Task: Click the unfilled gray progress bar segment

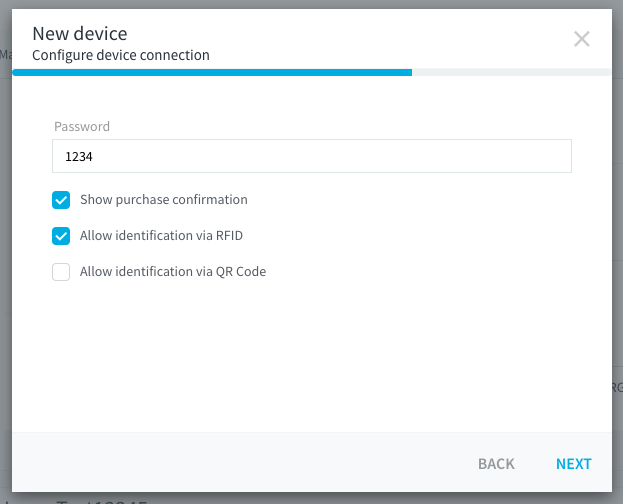Action: [511, 72]
